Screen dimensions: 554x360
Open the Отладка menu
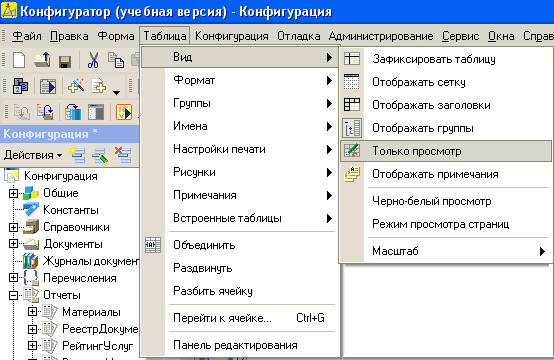(299, 36)
